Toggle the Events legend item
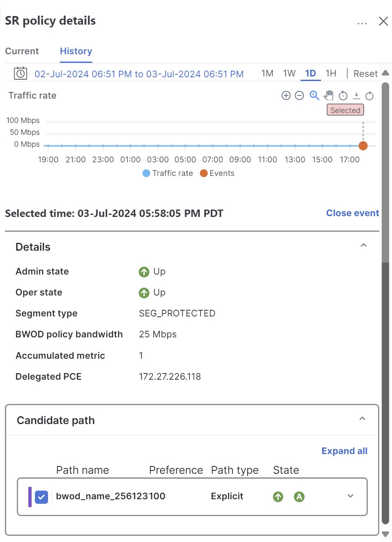The image size is (392, 542). tap(217, 173)
